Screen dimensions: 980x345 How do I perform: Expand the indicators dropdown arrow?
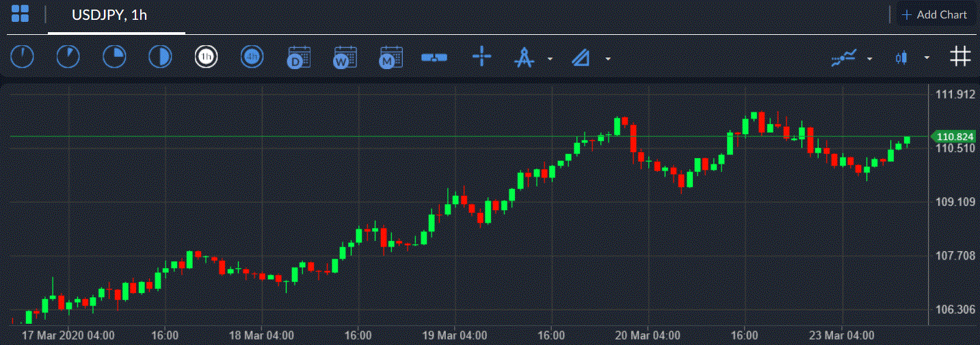(869, 59)
